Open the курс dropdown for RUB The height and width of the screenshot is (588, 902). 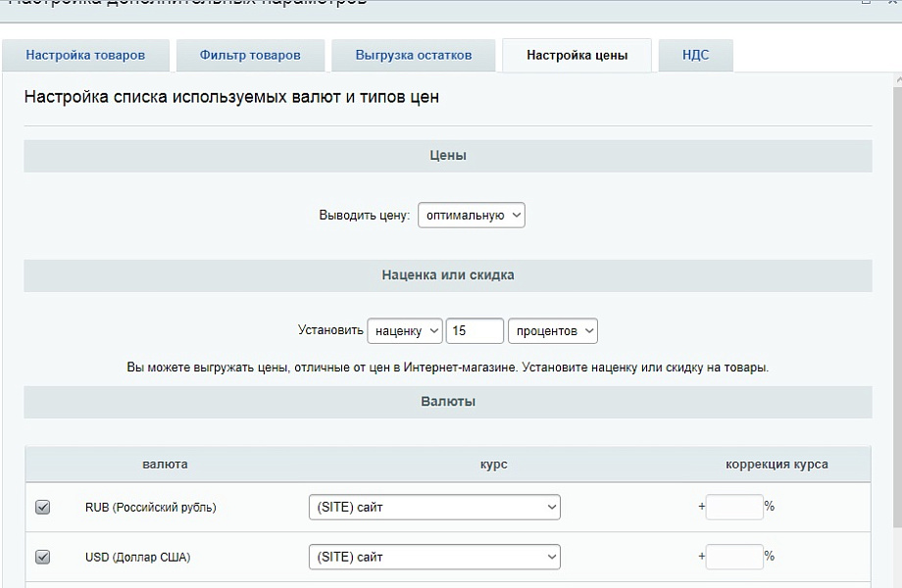pos(434,507)
